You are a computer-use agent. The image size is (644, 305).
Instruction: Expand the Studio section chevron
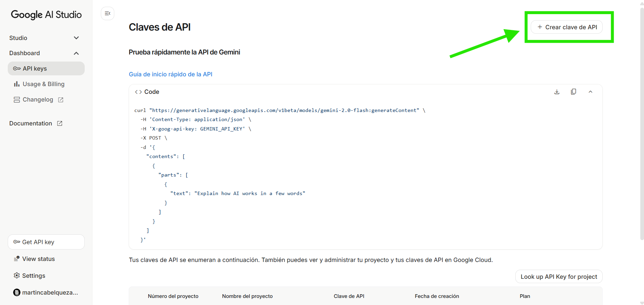pos(76,38)
